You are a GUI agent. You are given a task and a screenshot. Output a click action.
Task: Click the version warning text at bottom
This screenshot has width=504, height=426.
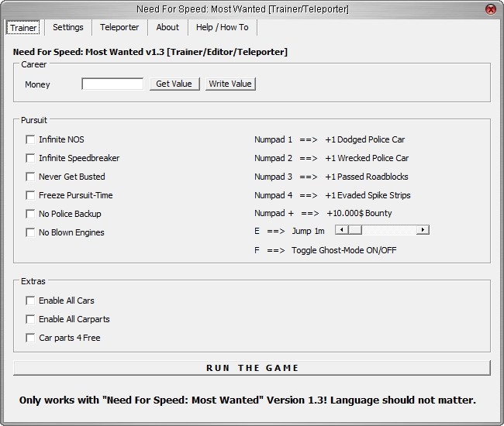[x=247, y=400]
